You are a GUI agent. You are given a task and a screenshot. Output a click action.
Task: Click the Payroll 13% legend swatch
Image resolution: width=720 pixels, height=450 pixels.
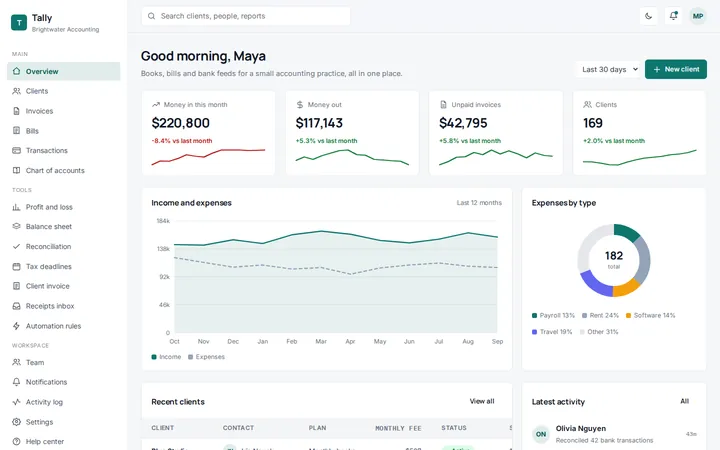(534, 315)
